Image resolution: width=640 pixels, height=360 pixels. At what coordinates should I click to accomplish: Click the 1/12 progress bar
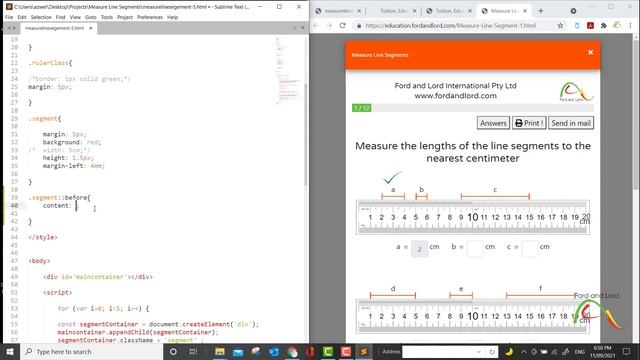point(473,108)
